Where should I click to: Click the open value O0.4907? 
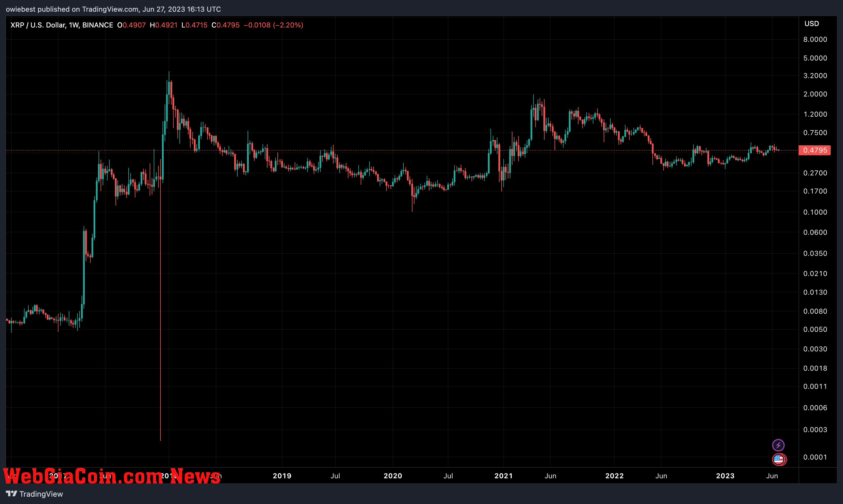(x=131, y=25)
